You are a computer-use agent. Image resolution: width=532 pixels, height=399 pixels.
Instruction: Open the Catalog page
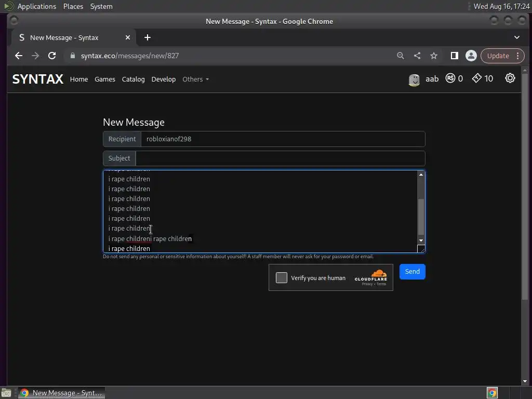[x=133, y=79]
